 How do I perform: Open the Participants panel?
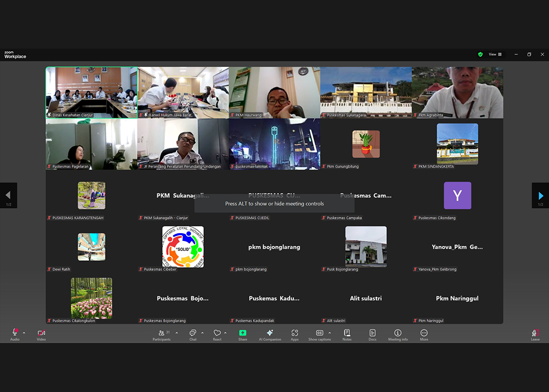[162, 334]
